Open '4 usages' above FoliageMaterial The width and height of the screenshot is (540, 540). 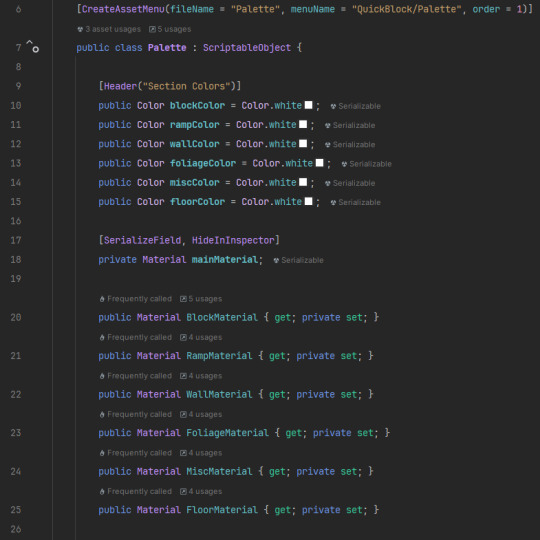click(x=201, y=415)
